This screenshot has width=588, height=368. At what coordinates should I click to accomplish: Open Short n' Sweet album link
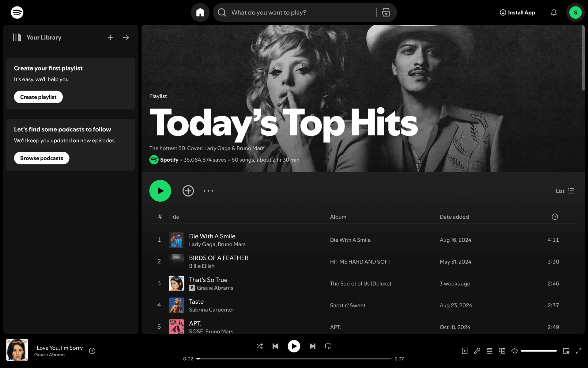tap(348, 305)
